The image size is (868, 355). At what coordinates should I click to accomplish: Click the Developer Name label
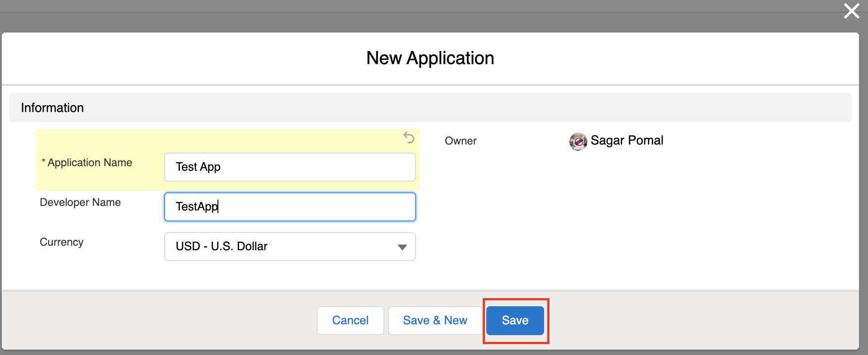pyautogui.click(x=80, y=202)
